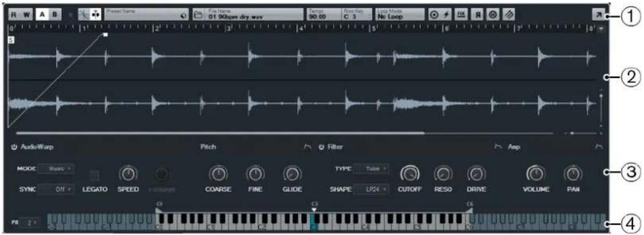
Task: Click the lightning bolt icon in the toolbar
Action: coord(446,15)
